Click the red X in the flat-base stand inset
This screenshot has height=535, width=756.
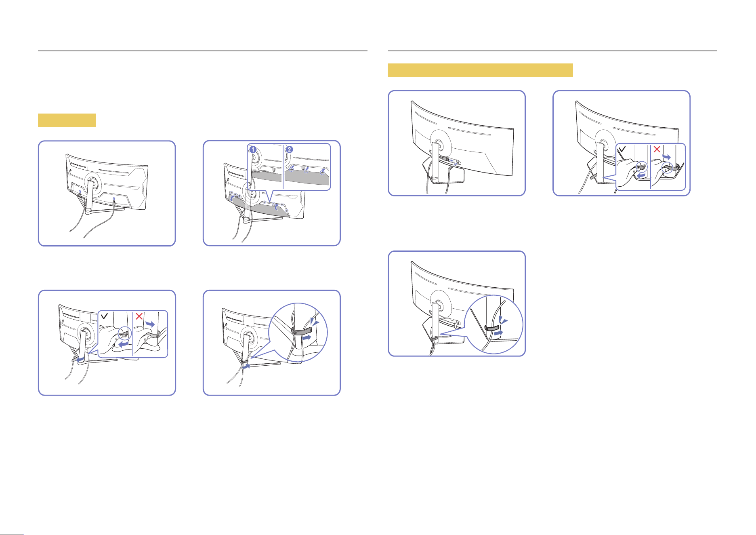coord(657,149)
